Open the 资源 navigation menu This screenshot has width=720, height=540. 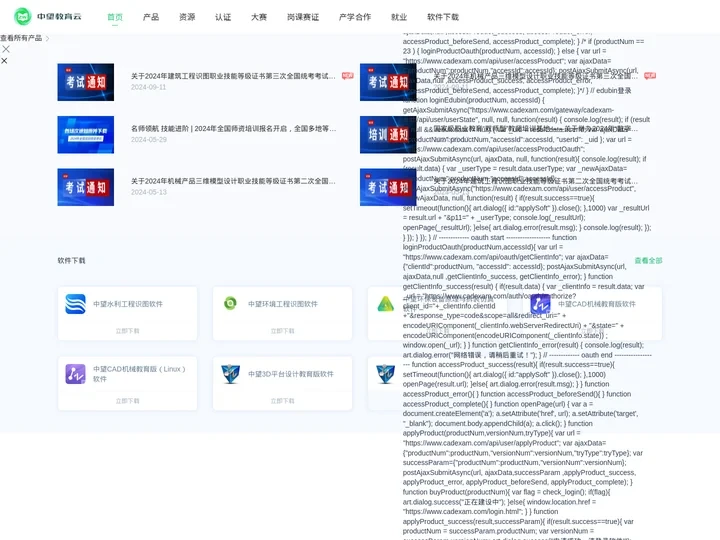click(x=187, y=17)
